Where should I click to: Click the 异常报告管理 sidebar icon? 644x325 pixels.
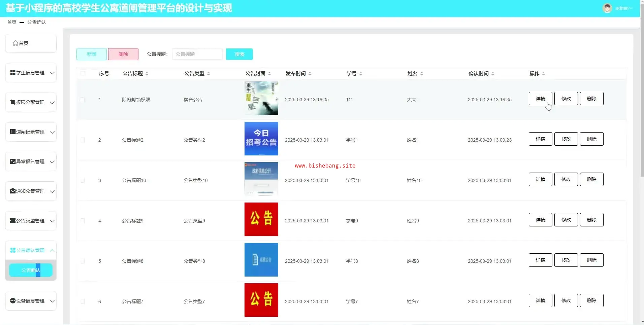13,161
